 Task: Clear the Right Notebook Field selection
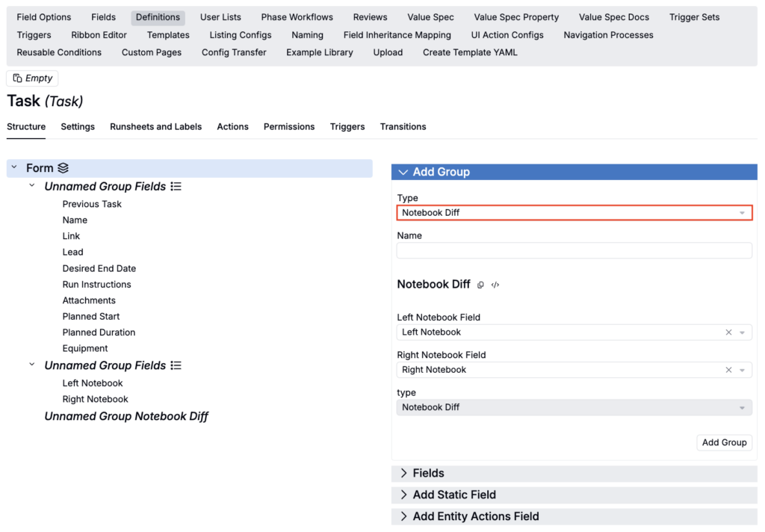point(728,370)
